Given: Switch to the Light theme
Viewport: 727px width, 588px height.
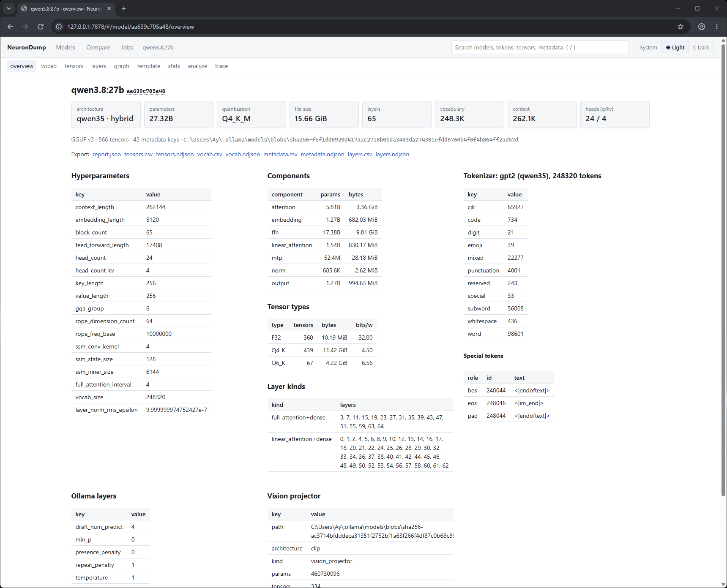Looking at the screenshot, I should tap(675, 47).
